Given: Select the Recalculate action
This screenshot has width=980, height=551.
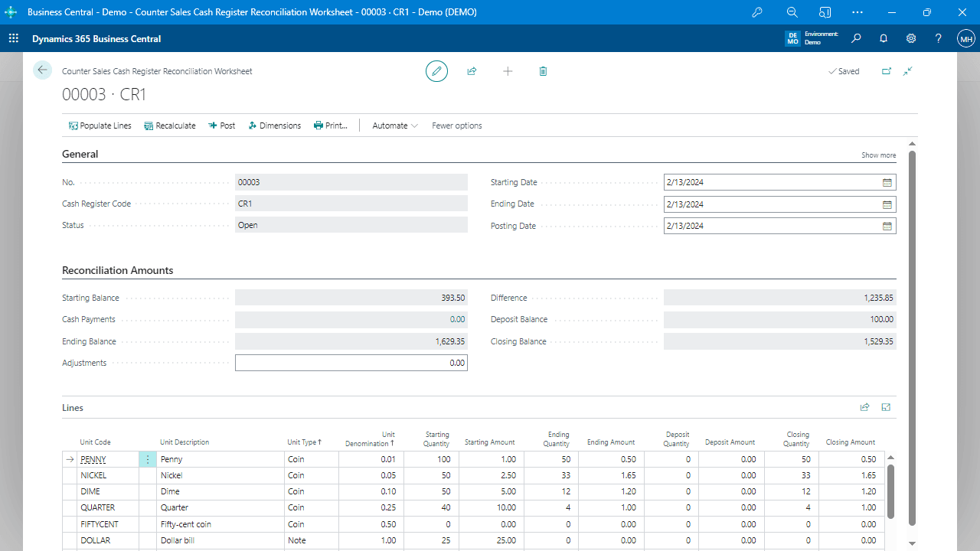Looking at the screenshot, I should click(x=169, y=126).
